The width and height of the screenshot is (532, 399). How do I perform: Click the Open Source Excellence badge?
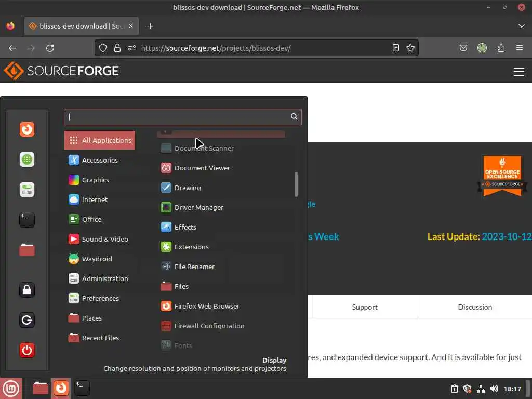pos(502,176)
